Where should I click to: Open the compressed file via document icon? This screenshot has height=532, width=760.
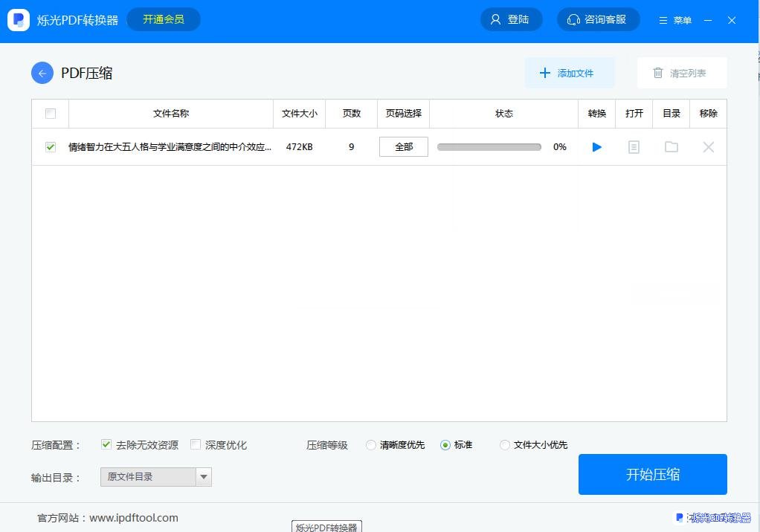634,146
